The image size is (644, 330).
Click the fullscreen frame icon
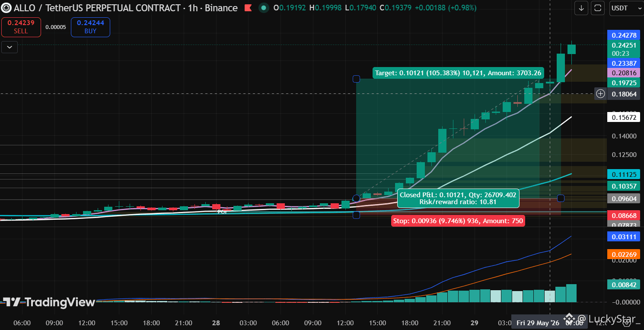point(598,8)
